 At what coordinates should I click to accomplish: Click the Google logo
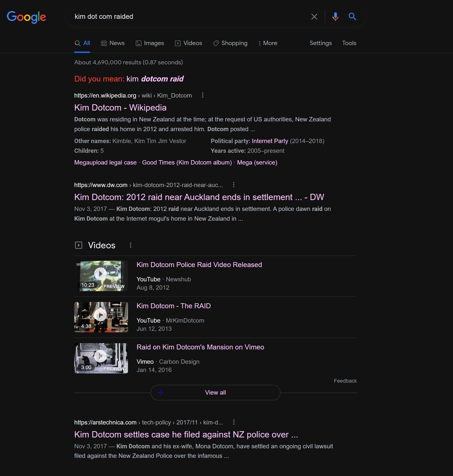point(27,17)
